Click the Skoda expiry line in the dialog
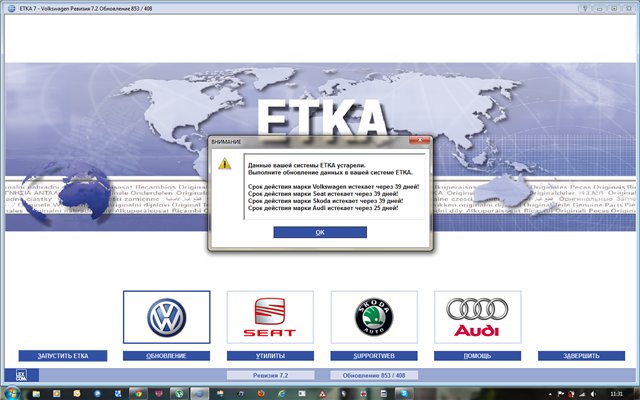This screenshot has height=400, width=640. 325,201
